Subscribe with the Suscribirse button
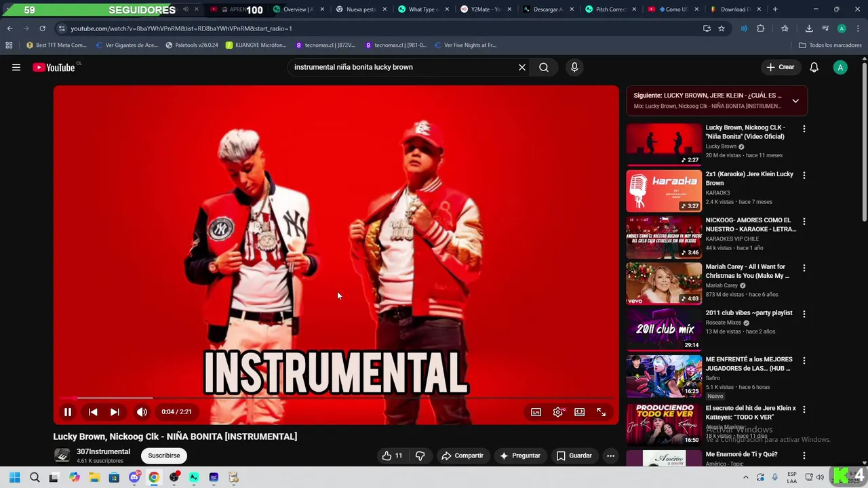 coord(164,455)
